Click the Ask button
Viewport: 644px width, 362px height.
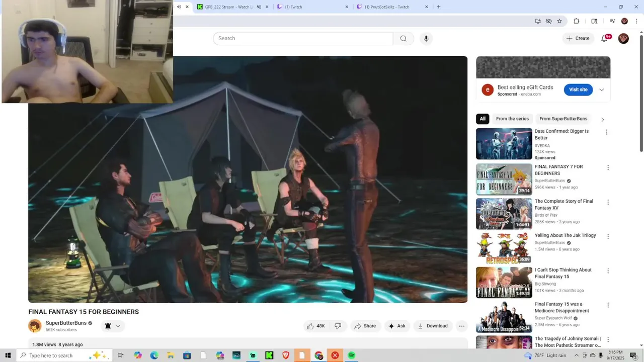click(397, 326)
